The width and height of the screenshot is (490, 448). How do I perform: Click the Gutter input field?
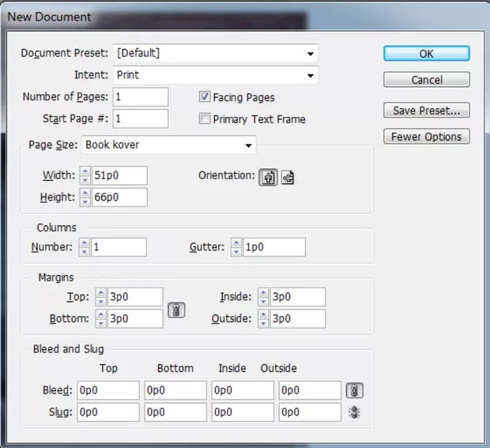click(x=274, y=247)
